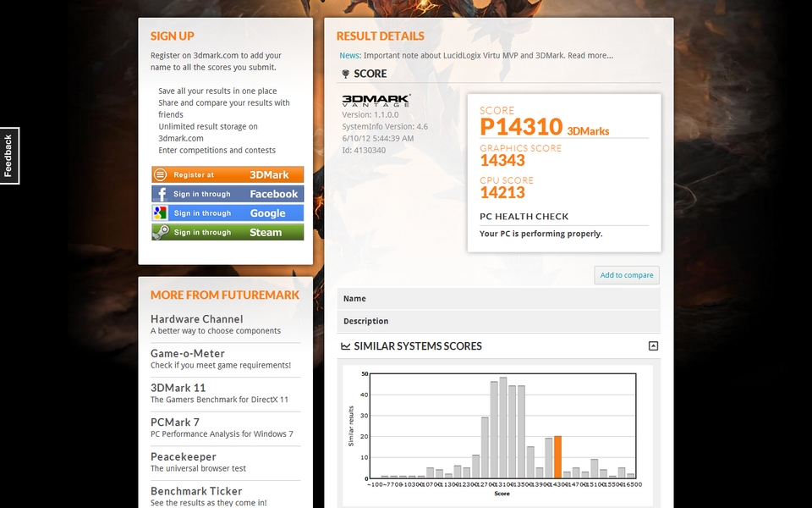This screenshot has width=812, height=508.
Task: Click 'SystemInfo Version: 4.6' text
Action: (x=385, y=126)
